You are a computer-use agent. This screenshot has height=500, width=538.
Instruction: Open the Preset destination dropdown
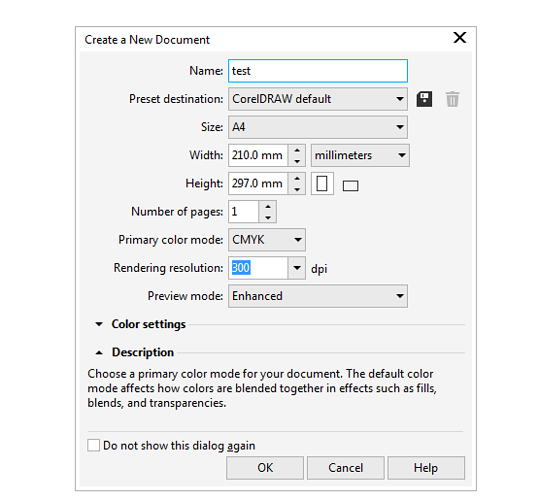pos(318,99)
